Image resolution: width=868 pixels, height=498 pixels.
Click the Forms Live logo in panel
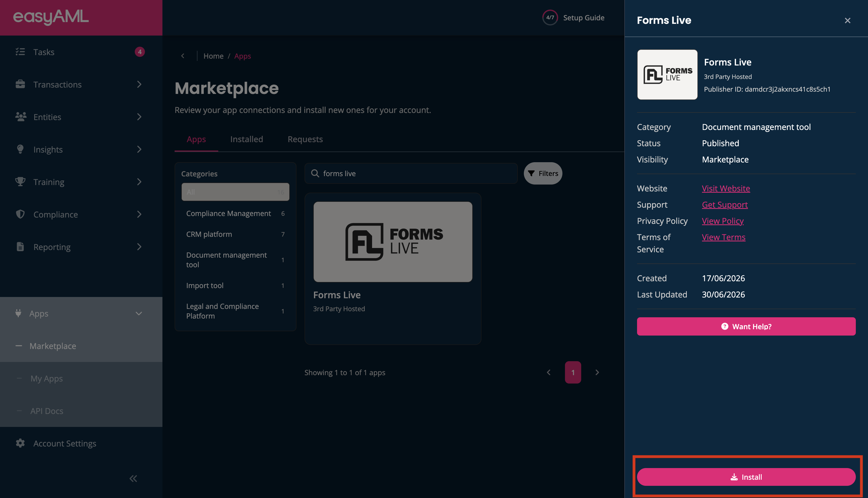pyautogui.click(x=667, y=75)
